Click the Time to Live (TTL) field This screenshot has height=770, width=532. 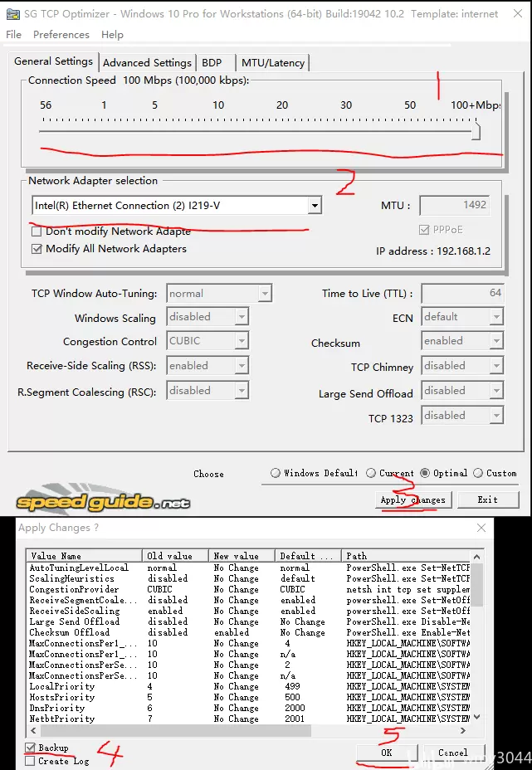click(462, 293)
